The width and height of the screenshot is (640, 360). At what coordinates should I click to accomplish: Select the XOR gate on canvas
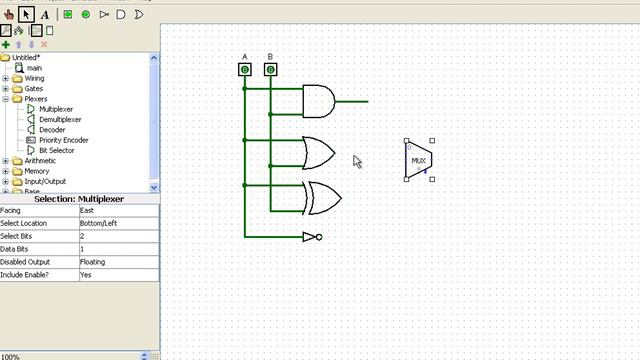tap(322, 198)
